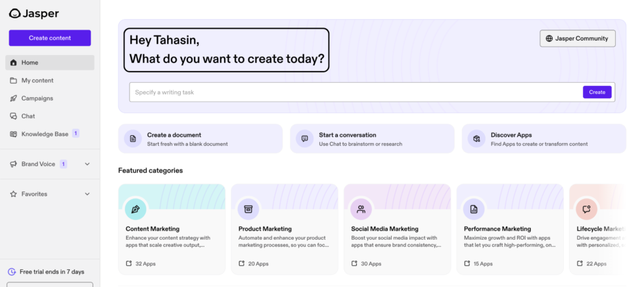Open Campaigns from the sidebar
Image resolution: width=644 pixels, height=287 pixels.
[x=37, y=99]
